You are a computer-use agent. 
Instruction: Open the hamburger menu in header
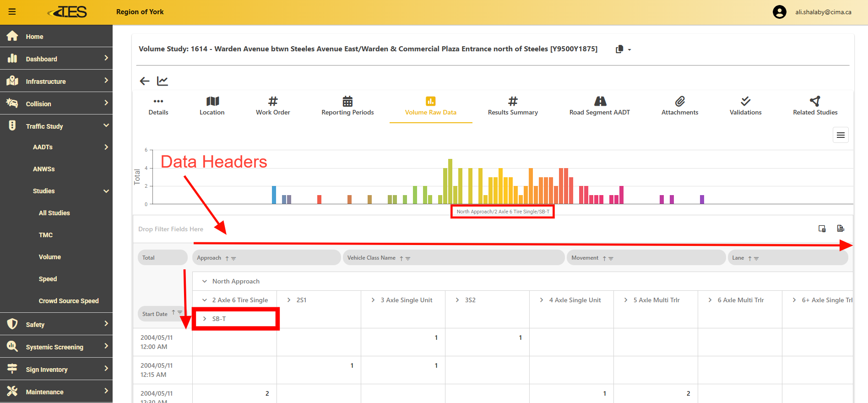coord(12,12)
